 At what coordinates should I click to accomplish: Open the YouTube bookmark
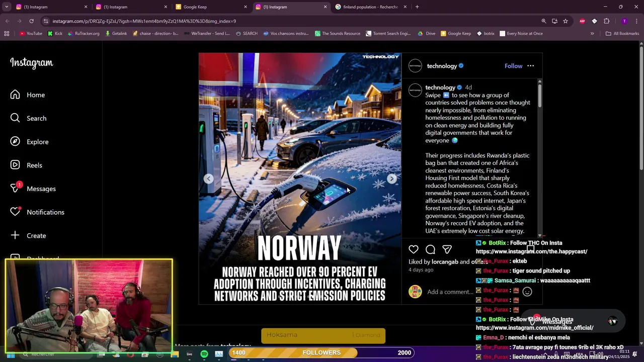click(31, 34)
